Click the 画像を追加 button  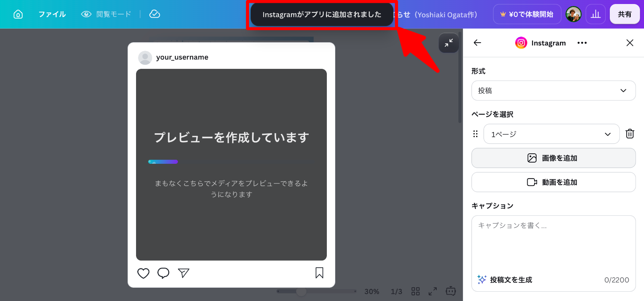pos(553,158)
